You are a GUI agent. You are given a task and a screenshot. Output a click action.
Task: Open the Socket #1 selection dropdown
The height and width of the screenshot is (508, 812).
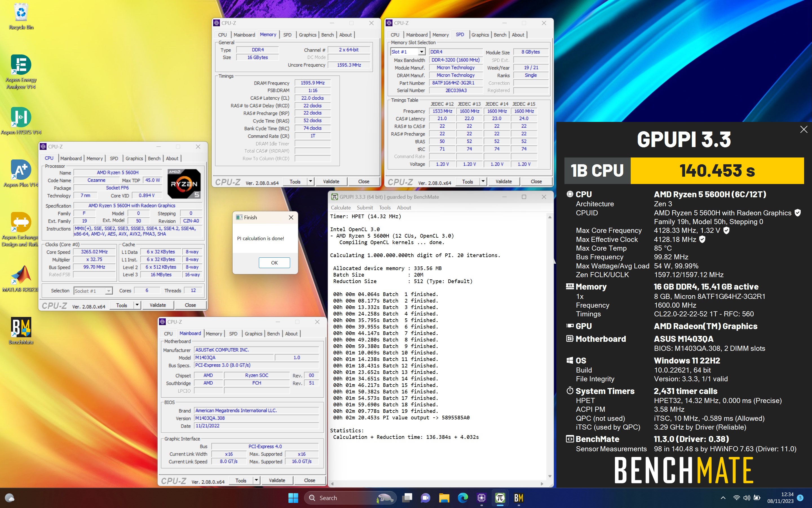(108, 291)
